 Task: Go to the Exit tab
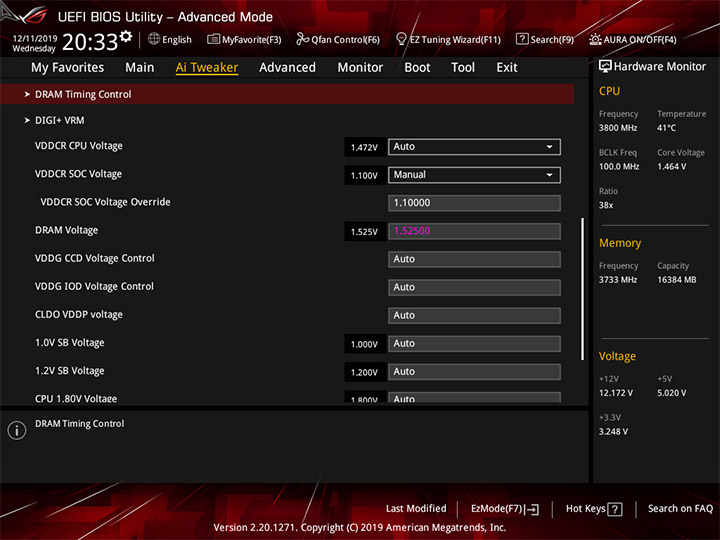[x=507, y=68]
